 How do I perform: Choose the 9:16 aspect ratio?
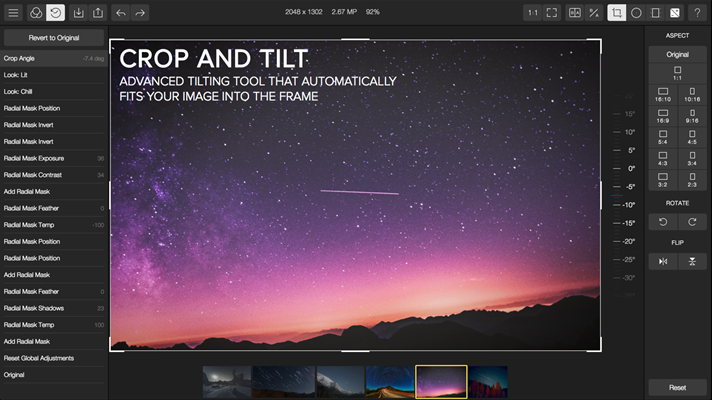[x=692, y=116]
